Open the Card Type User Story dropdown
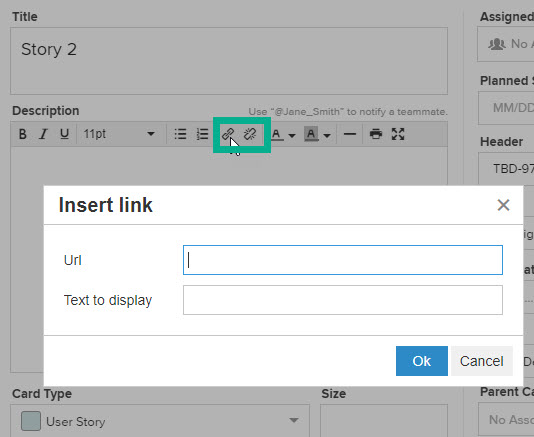The image size is (534, 437). (160, 421)
